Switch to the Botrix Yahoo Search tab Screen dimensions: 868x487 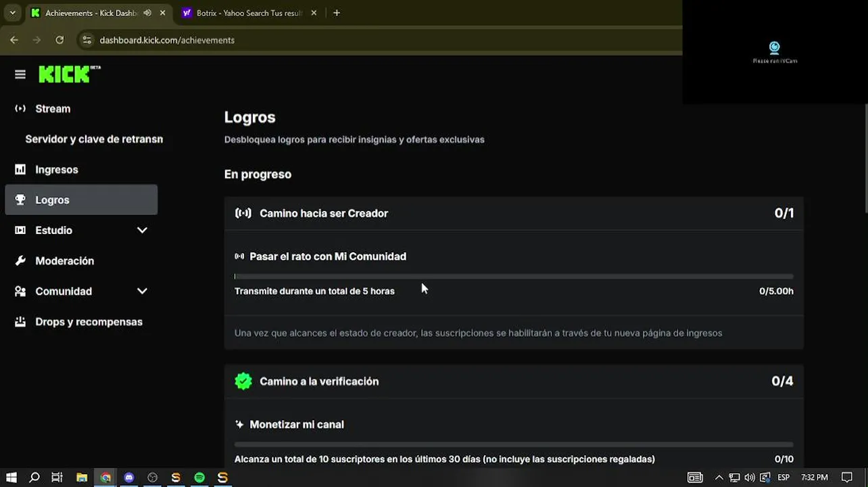(x=249, y=13)
